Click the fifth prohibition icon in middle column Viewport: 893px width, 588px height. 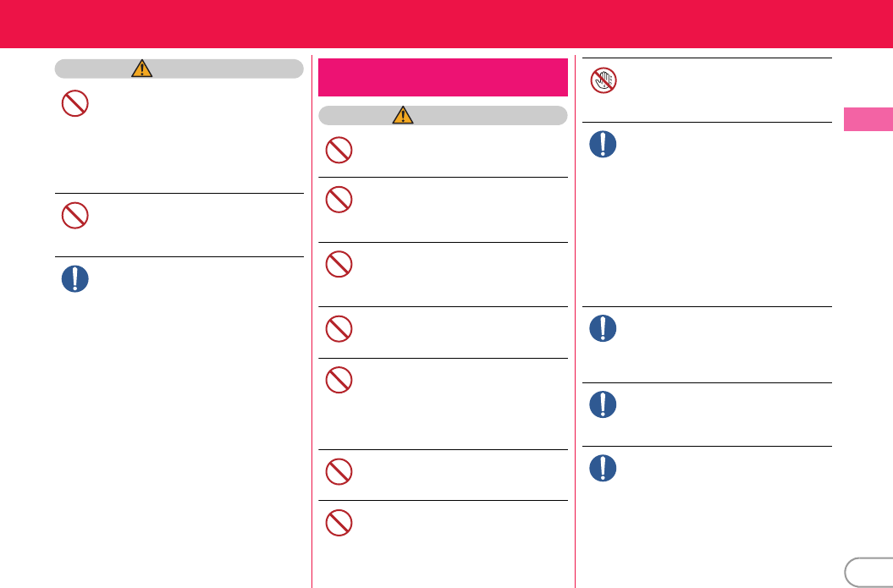tap(339, 381)
